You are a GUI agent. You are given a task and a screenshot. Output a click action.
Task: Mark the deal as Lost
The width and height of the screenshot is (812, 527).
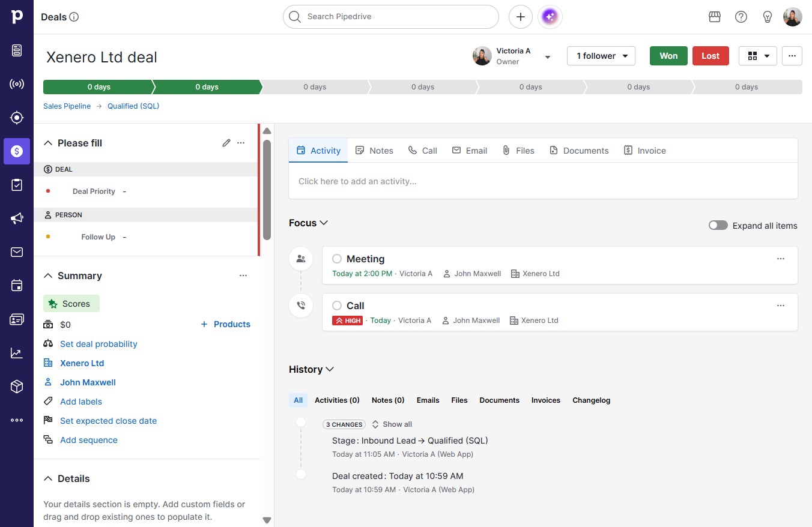coord(710,56)
